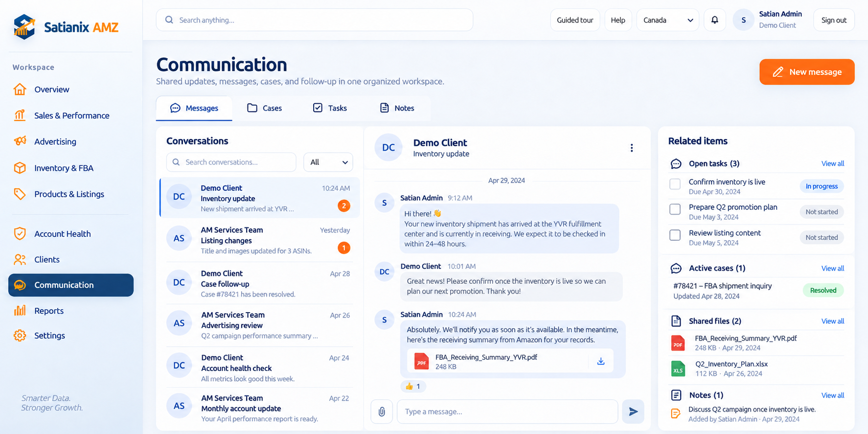Check the Prepare Q2 promotion plan task
Screen dimensions: 868x434
click(675, 209)
